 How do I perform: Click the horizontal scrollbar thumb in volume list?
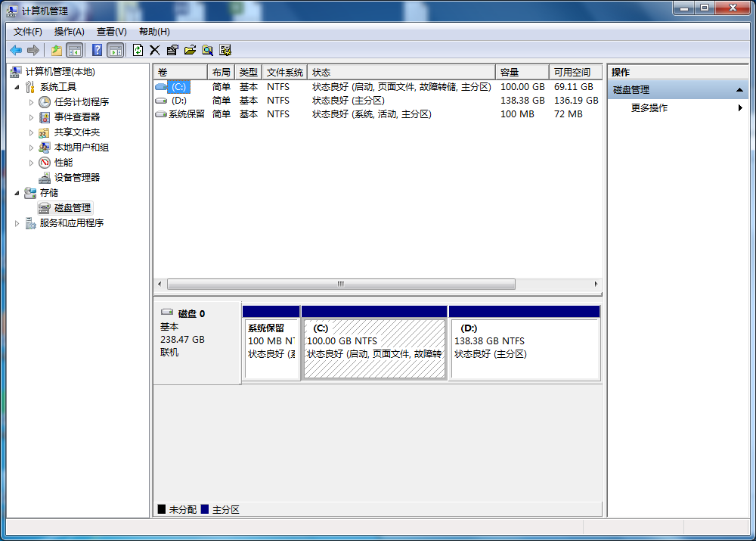[x=341, y=284]
